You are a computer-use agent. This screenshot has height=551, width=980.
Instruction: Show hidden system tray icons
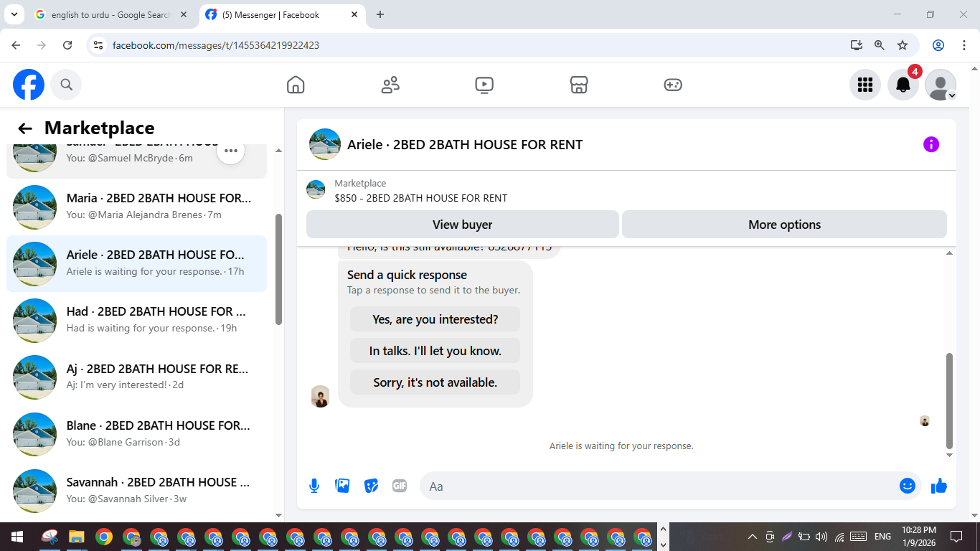click(753, 537)
